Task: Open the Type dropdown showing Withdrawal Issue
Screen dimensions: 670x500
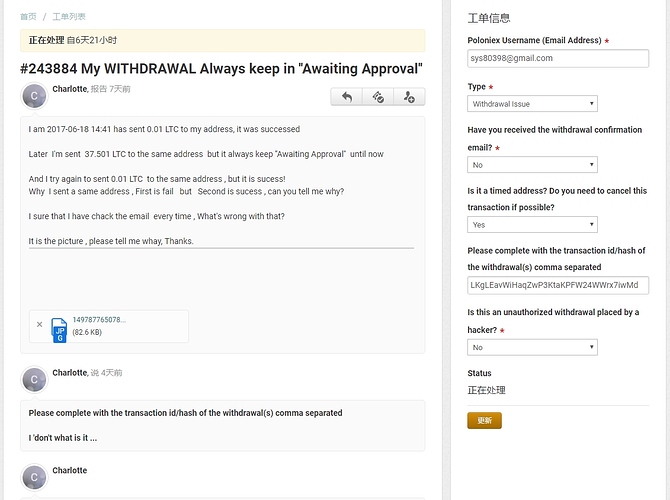Action: point(532,104)
